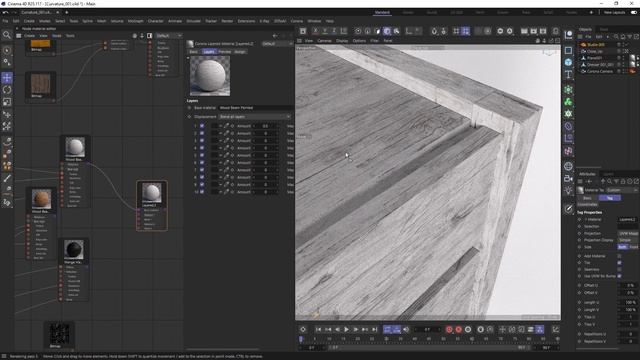The image size is (640, 360).
Task: Open the File menu
Action: (5, 21)
